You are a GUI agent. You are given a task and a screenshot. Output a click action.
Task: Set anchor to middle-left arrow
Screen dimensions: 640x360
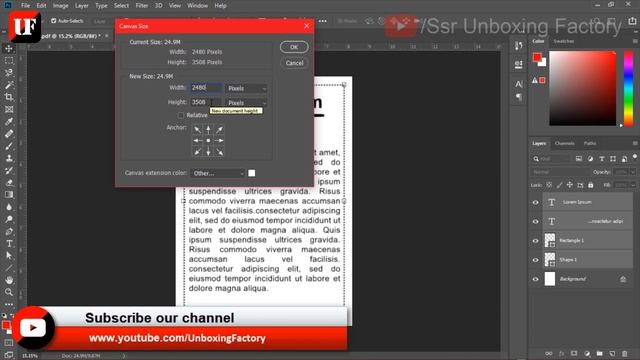click(198, 140)
